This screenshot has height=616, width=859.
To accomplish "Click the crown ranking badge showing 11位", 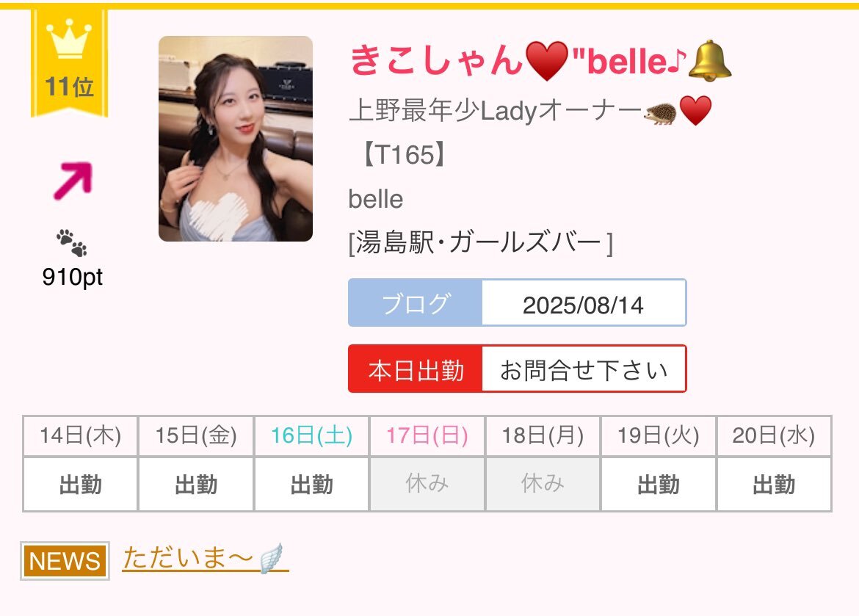I will 69,62.
